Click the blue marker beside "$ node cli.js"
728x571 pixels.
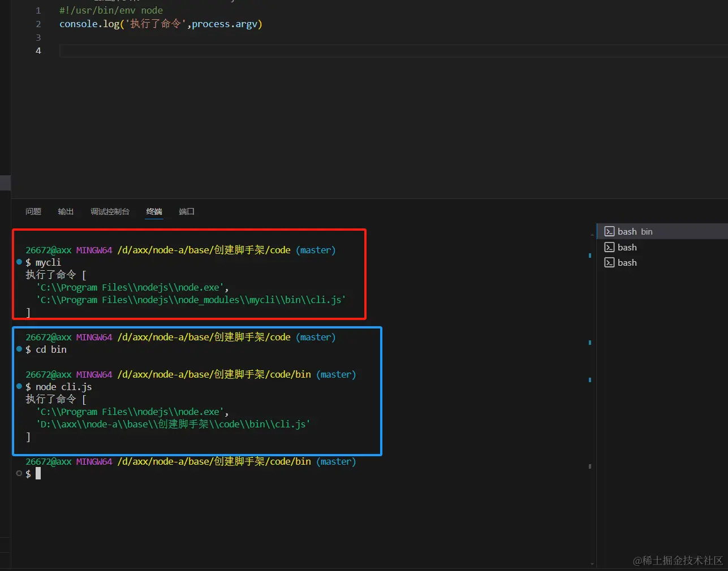[19, 387]
